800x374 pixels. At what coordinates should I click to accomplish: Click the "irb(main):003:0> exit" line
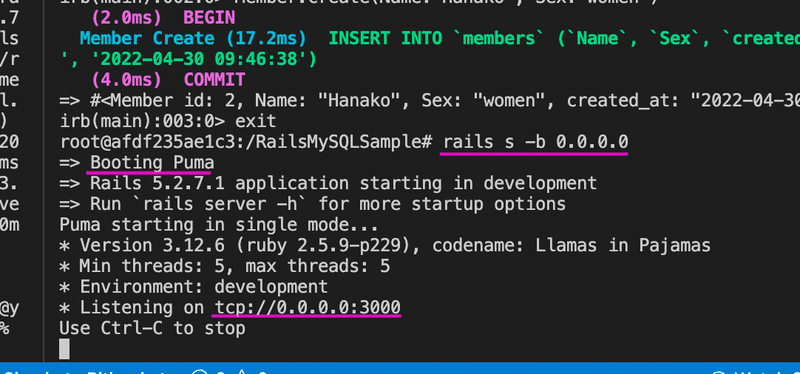click(168, 121)
